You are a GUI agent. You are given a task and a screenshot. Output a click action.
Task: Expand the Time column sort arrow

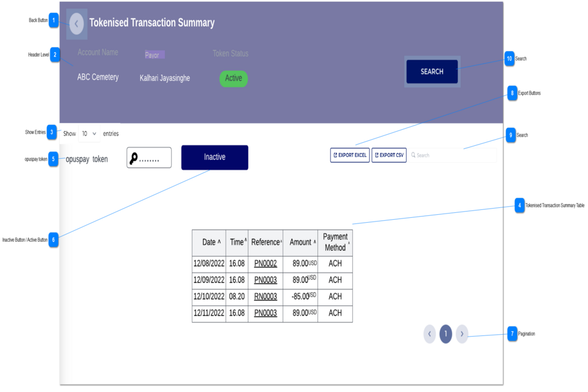coord(245,239)
